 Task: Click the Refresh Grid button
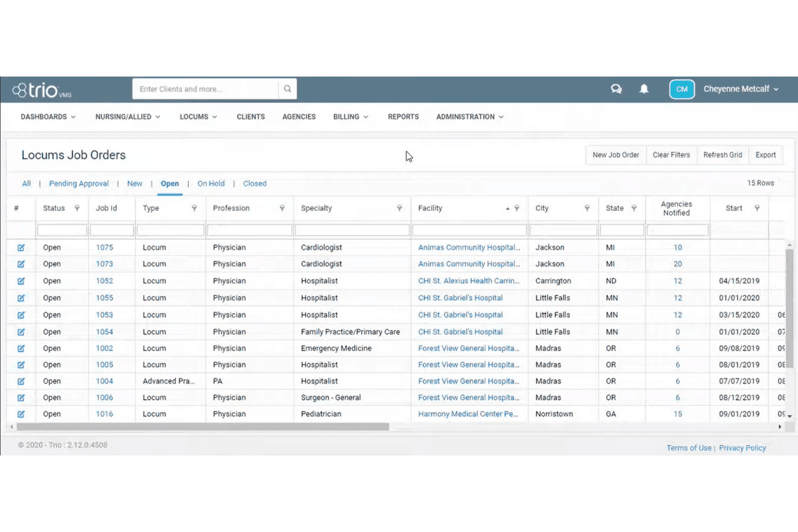tap(723, 155)
